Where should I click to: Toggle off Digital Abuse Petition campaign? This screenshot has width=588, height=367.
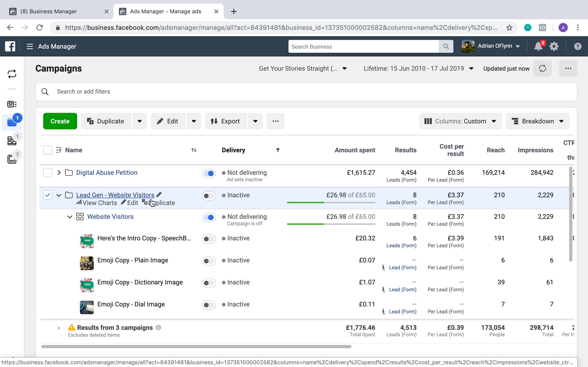209,173
